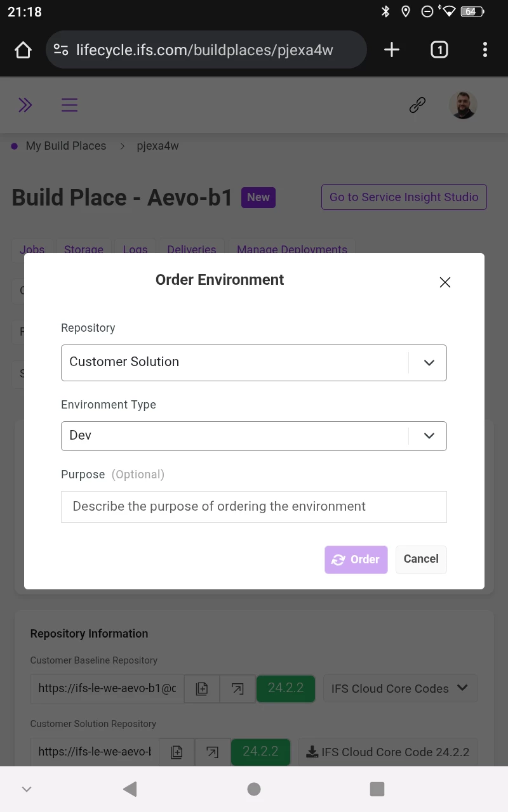Viewport: 508px width, 812px height.
Task: Cancel the environment order
Action: click(x=421, y=560)
